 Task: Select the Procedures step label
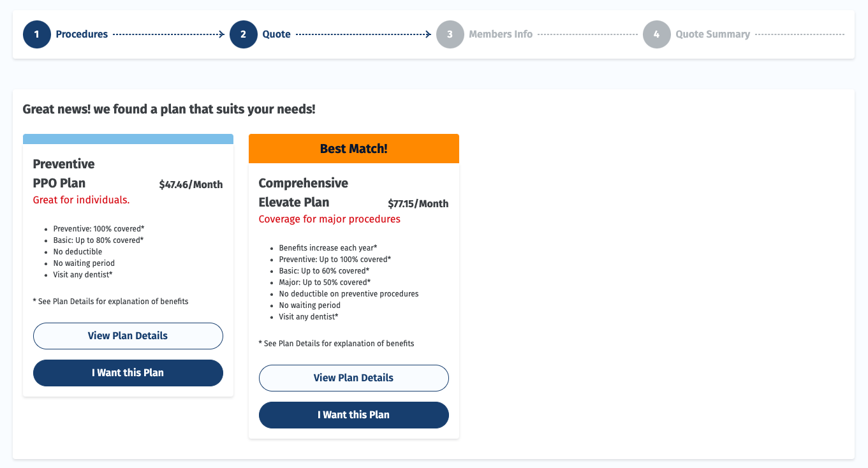point(82,34)
